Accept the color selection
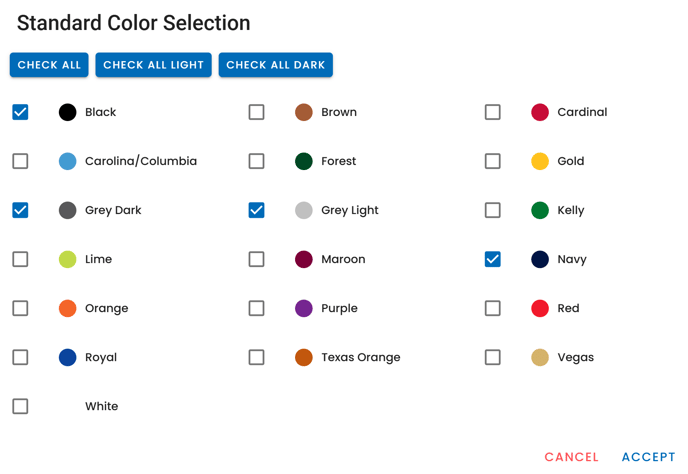This screenshot has width=688, height=474. (648, 457)
